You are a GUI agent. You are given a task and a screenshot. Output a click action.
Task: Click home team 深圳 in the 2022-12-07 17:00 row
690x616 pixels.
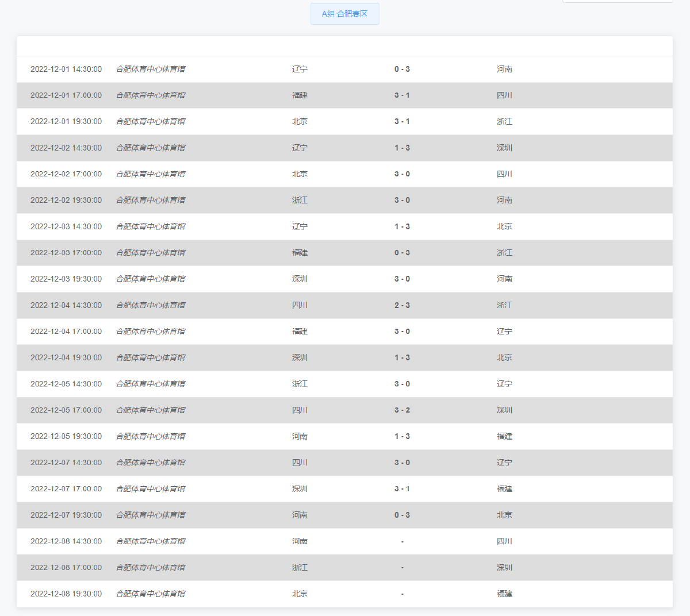click(300, 489)
